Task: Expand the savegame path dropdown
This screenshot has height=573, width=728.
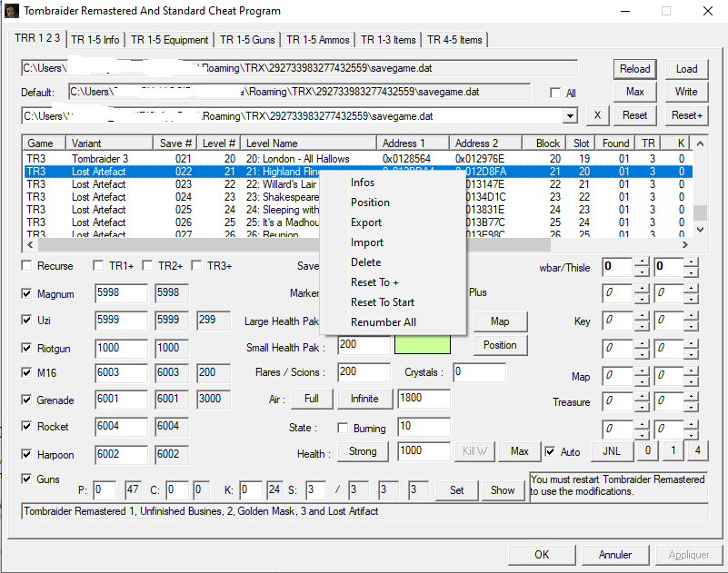Action: 570,116
